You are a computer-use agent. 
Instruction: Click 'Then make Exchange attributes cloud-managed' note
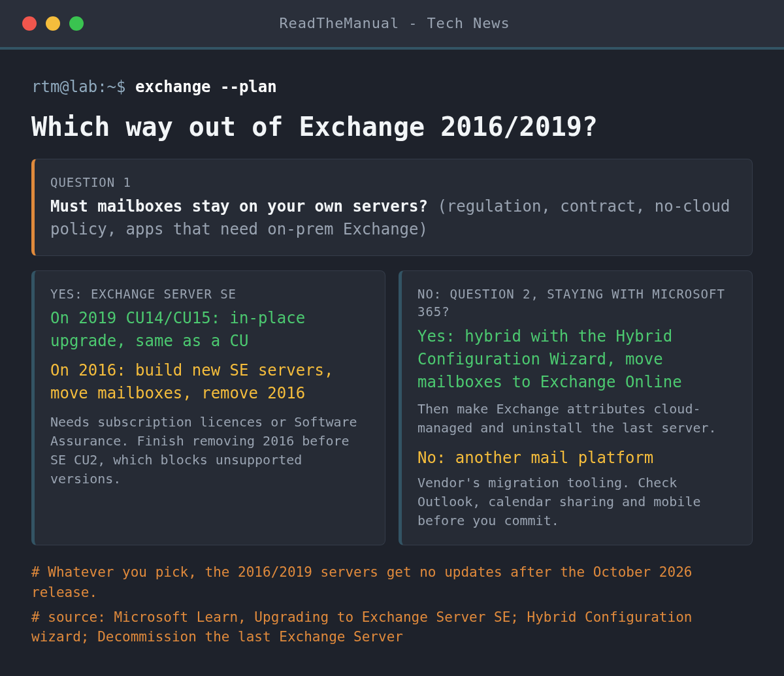point(566,419)
